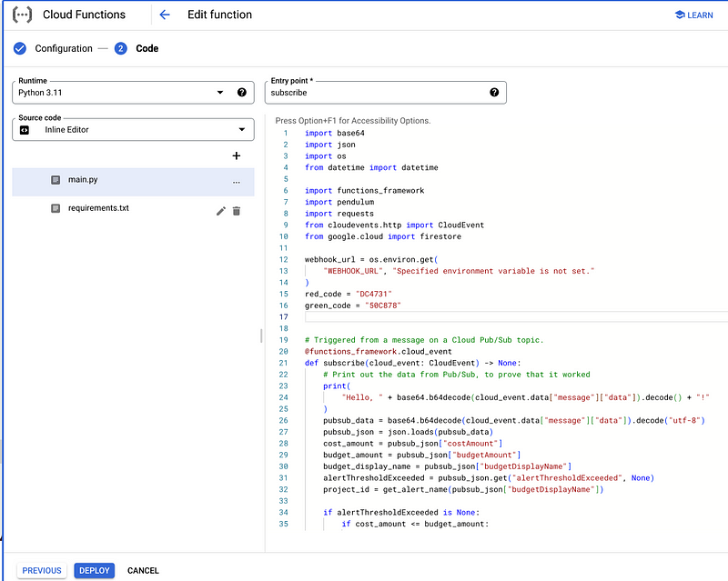Image resolution: width=728 pixels, height=581 pixels.
Task: Add a new file with plus icon
Action: click(x=237, y=155)
